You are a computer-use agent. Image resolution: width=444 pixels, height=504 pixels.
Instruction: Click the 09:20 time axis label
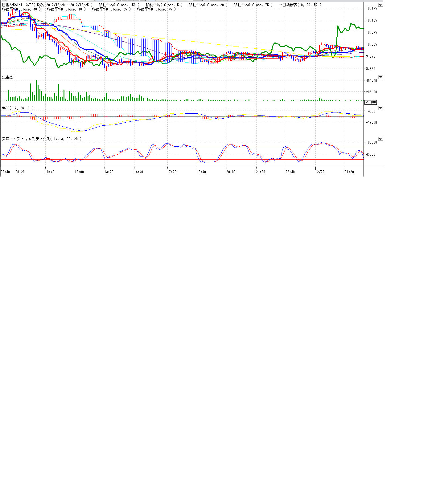pos(20,172)
